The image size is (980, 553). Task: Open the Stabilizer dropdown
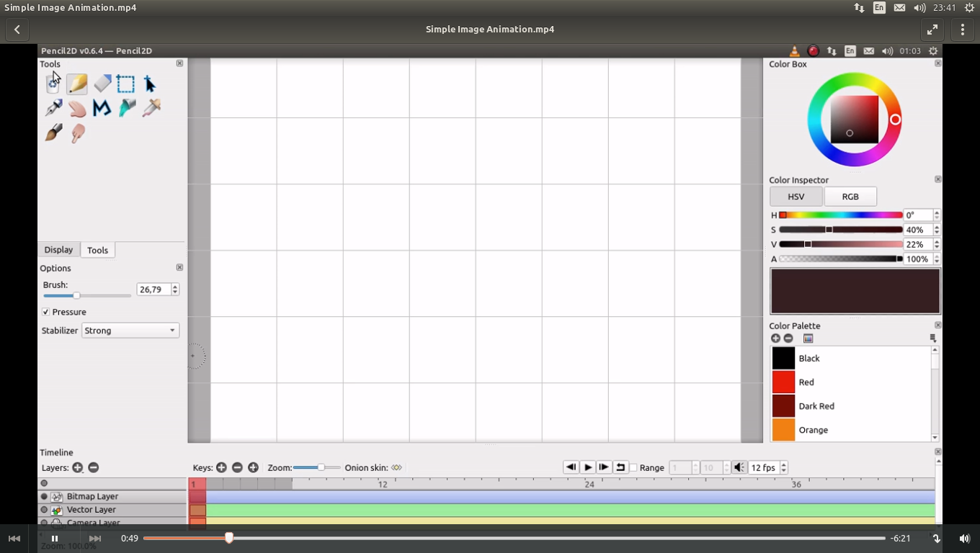click(x=130, y=331)
